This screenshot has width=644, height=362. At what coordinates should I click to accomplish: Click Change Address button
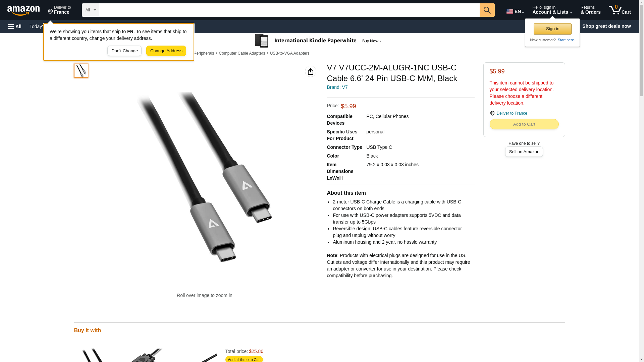tap(166, 51)
